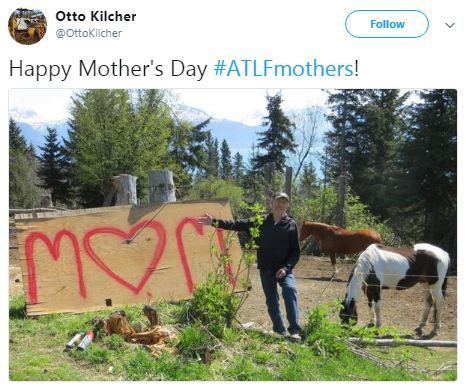Click the "Happy Mother's Day" tweet text
The height and width of the screenshot is (387, 466).
click(x=108, y=69)
